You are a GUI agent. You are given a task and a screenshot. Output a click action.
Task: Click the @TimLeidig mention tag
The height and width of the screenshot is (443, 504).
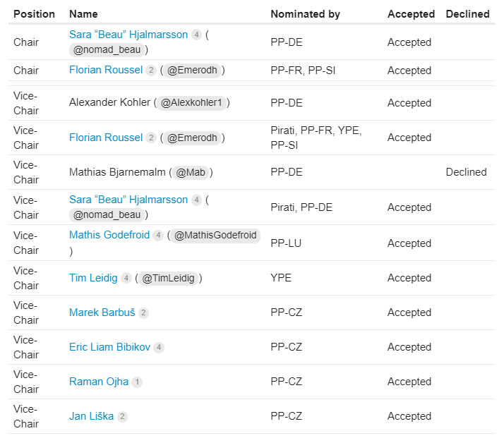(168, 278)
